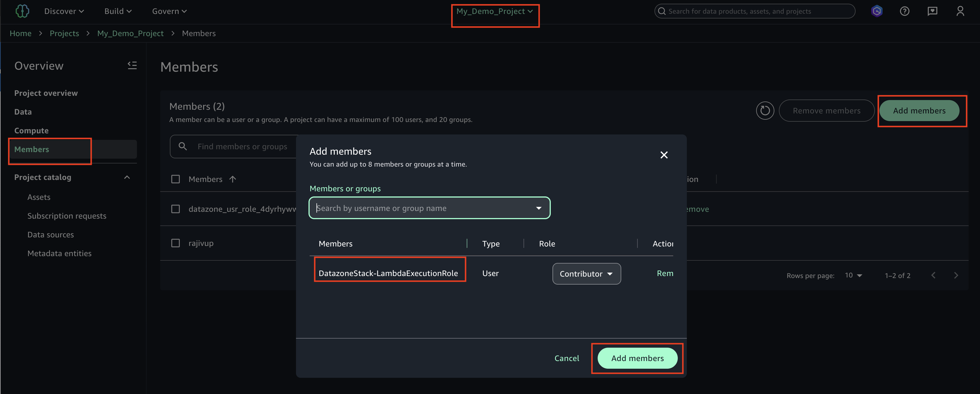Image resolution: width=980 pixels, height=394 pixels.
Task: Open the Contributor role dropdown
Action: click(x=586, y=274)
